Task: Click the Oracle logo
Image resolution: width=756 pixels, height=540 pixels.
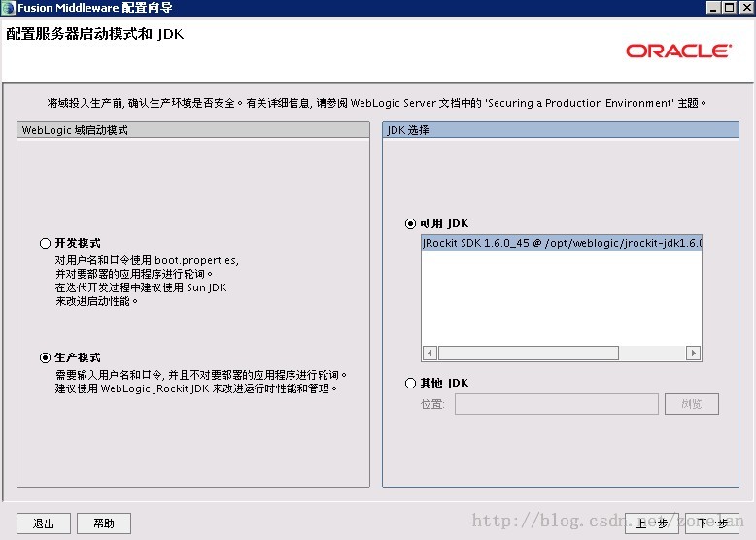Action: pos(678,51)
